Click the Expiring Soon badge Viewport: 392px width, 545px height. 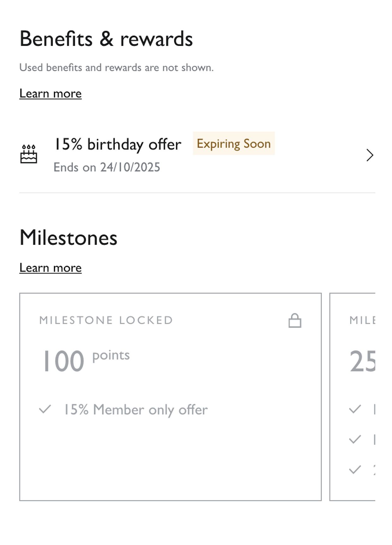[x=234, y=144]
